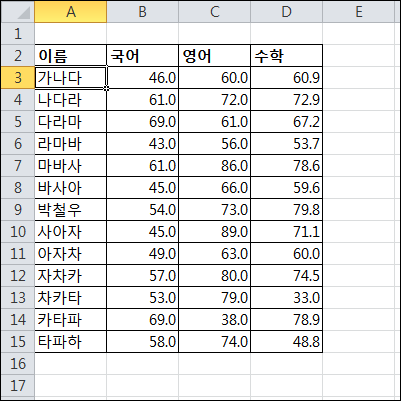Select the cell containing 가나다
Screen dimensions: 401x401
pyautogui.click(x=71, y=78)
